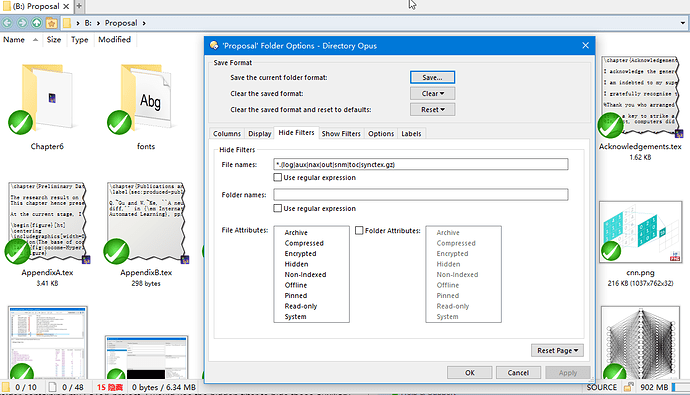The width and height of the screenshot is (690, 395).
Task: Click the Save... button
Action: pyautogui.click(x=433, y=77)
